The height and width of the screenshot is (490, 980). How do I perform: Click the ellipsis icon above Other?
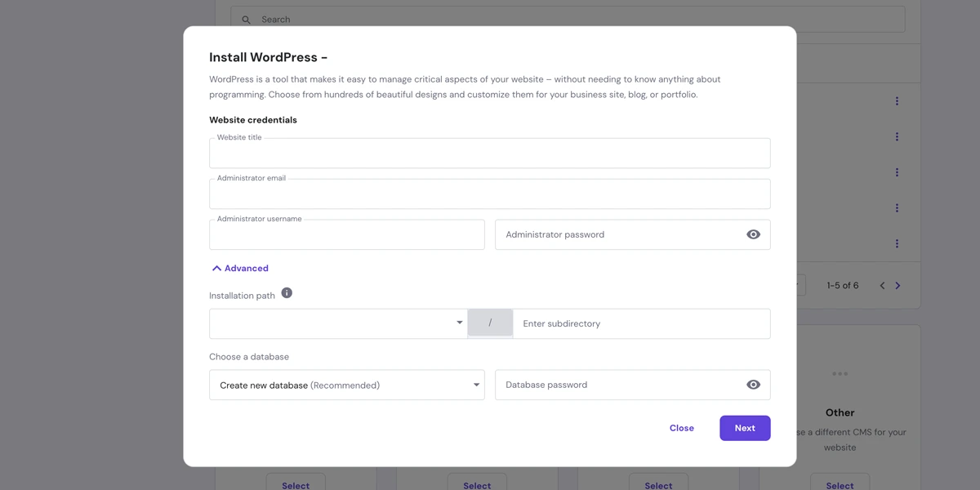pyautogui.click(x=840, y=374)
